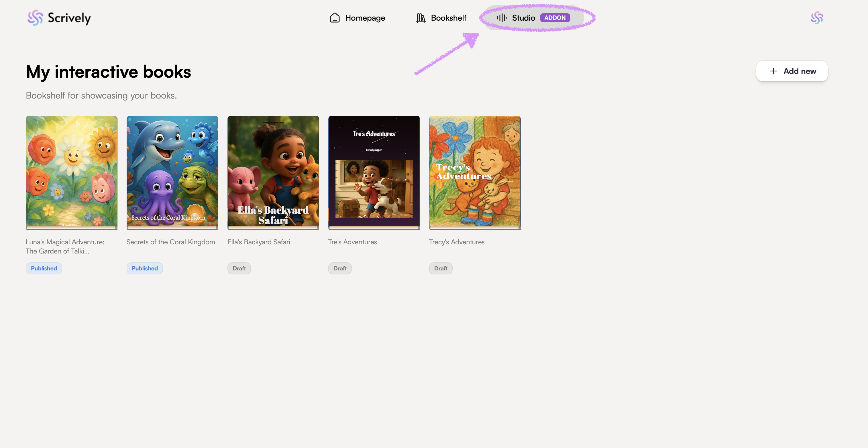This screenshot has width=868, height=448.
Task: Click the plus icon in Add new
Action: tap(773, 71)
